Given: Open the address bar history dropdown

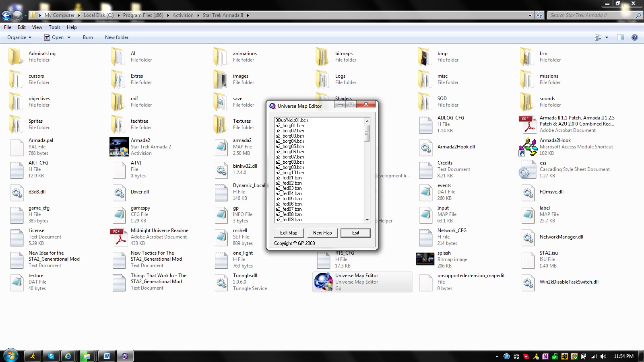Looking at the screenshot, I should (530, 15).
